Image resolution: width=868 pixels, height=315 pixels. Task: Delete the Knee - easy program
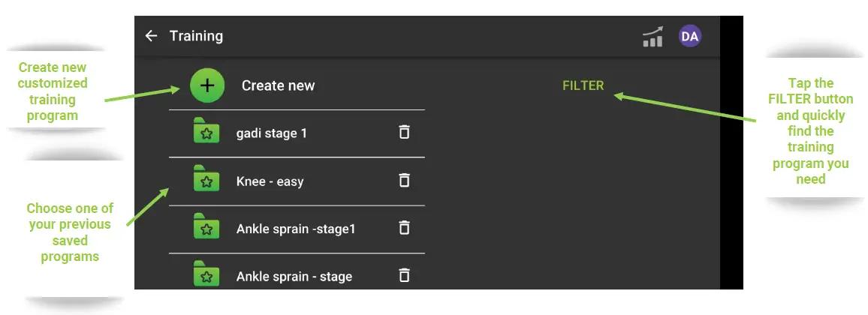[404, 181]
